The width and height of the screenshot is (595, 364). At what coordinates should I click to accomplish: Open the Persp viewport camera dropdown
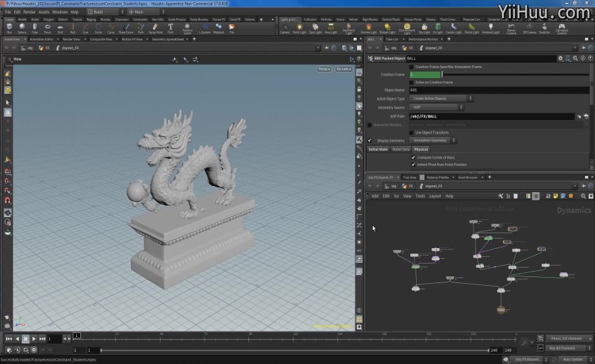click(x=324, y=69)
